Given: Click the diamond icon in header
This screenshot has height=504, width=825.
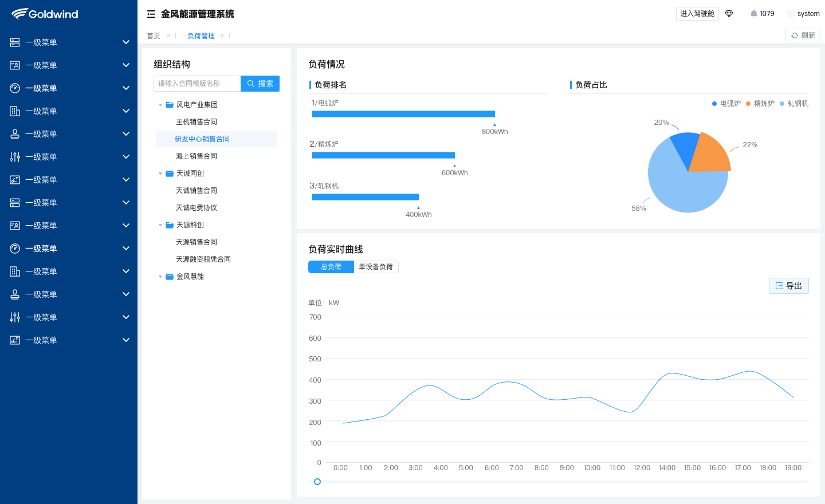Looking at the screenshot, I should pos(729,14).
